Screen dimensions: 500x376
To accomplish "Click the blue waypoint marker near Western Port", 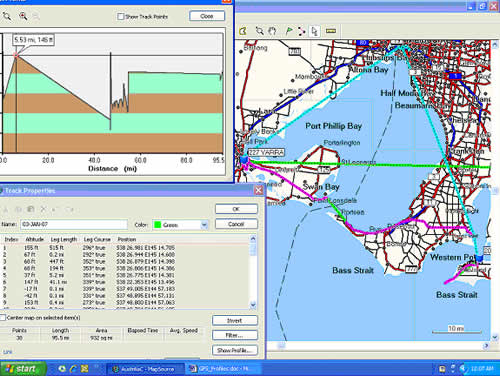I will pyautogui.click(x=479, y=258).
